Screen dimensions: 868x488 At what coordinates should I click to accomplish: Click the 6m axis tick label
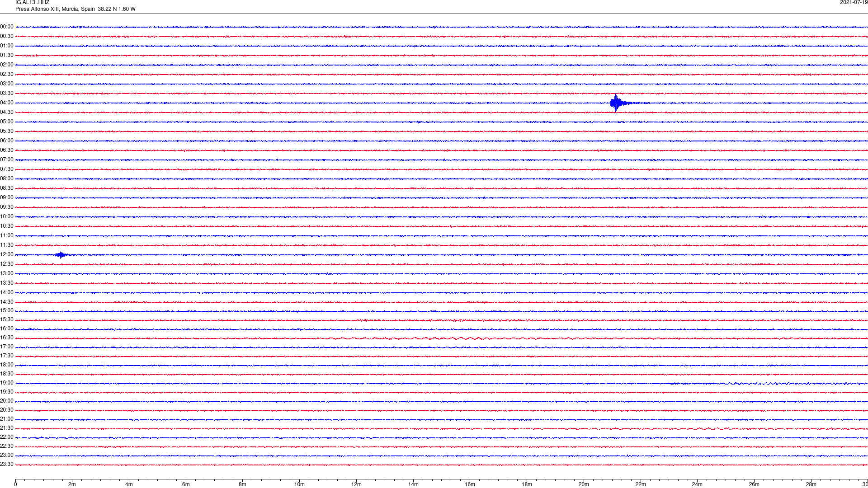point(186,485)
